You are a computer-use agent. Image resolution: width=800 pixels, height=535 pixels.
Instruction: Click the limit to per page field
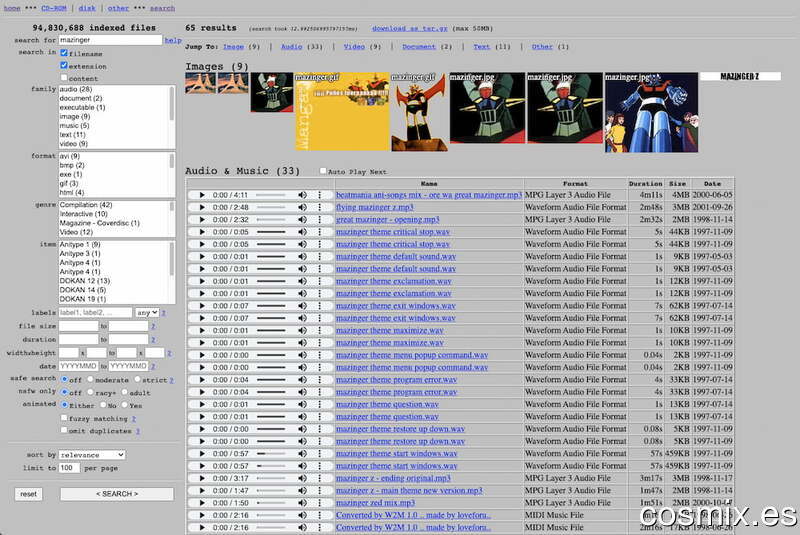pos(69,468)
